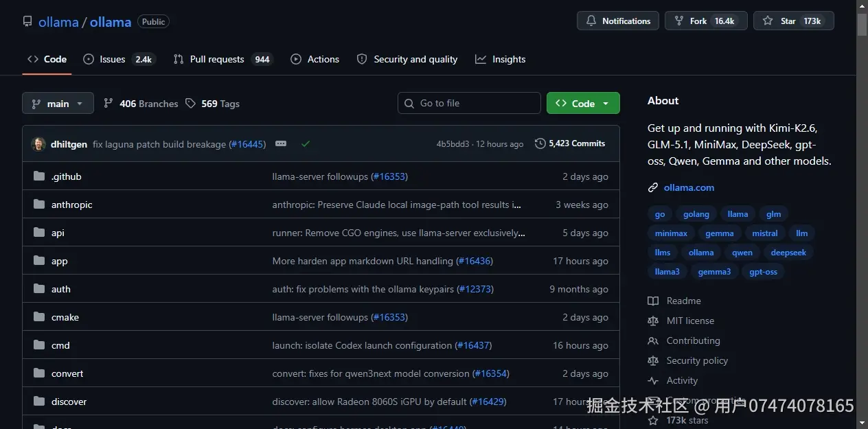The height and width of the screenshot is (429, 868).
Task: Select the deepseek topic tag
Action: 788,253
